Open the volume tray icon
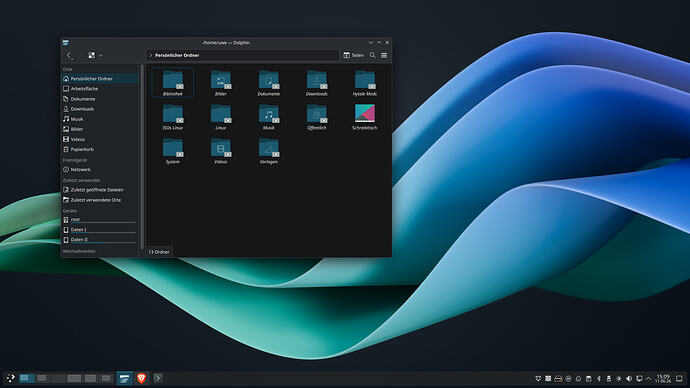 629,379
